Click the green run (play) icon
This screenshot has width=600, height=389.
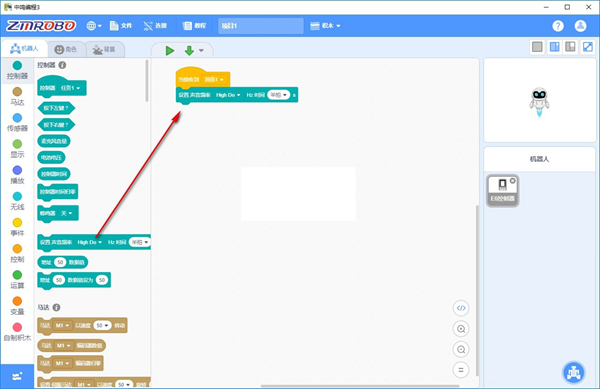coord(170,50)
